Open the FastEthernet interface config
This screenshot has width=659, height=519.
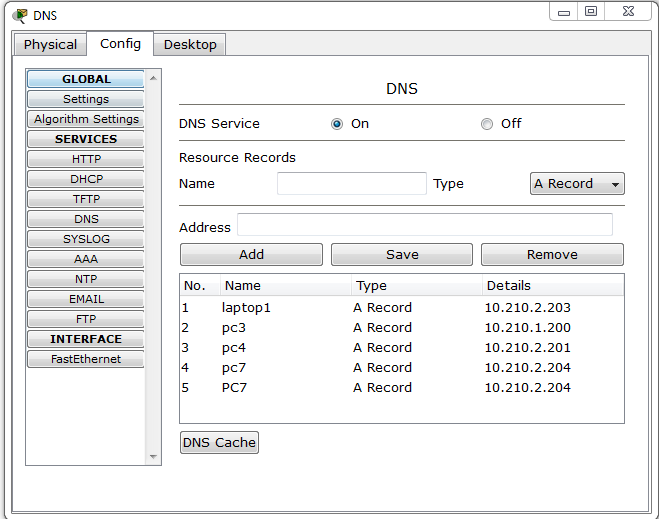tap(86, 359)
